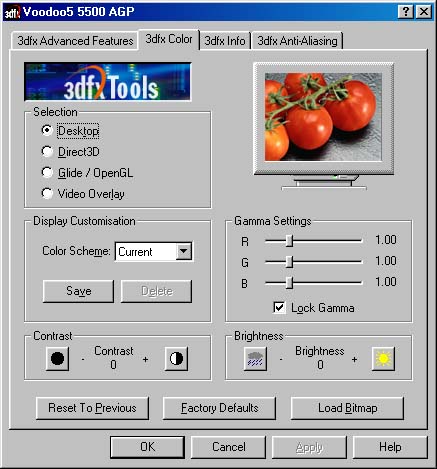Confirm with the OK button

click(x=147, y=447)
